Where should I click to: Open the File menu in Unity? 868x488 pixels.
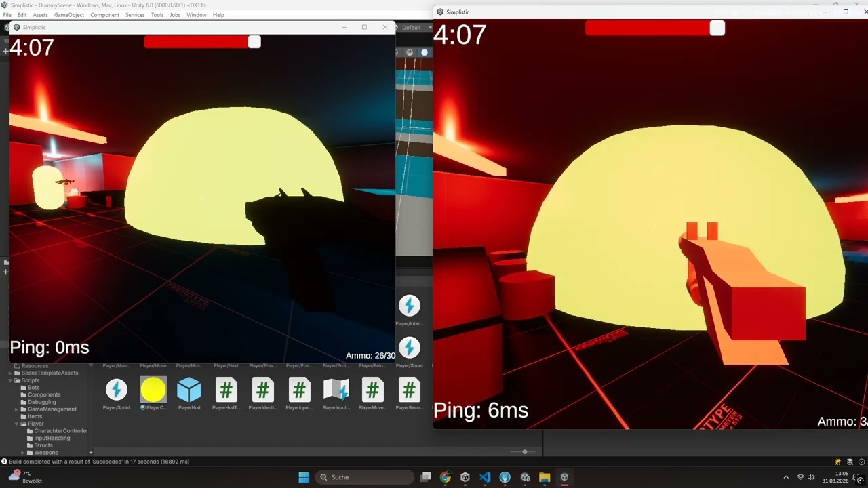click(x=7, y=15)
